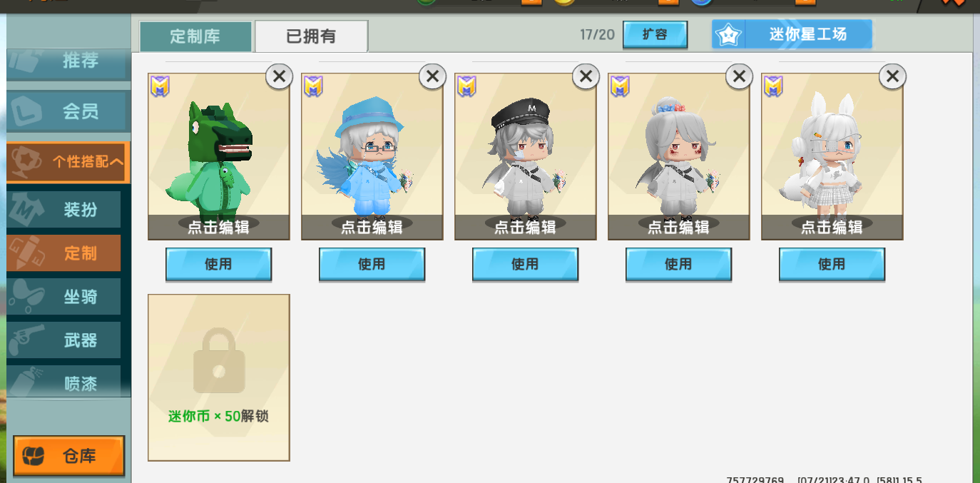Select the 武器 weapons category
The height and width of the screenshot is (483, 980).
coord(68,340)
